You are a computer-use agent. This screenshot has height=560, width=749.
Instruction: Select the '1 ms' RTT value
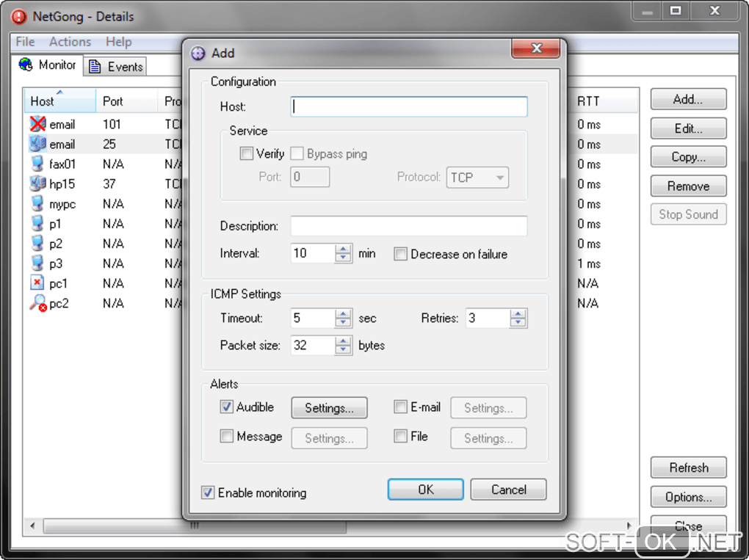coord(589,263)
